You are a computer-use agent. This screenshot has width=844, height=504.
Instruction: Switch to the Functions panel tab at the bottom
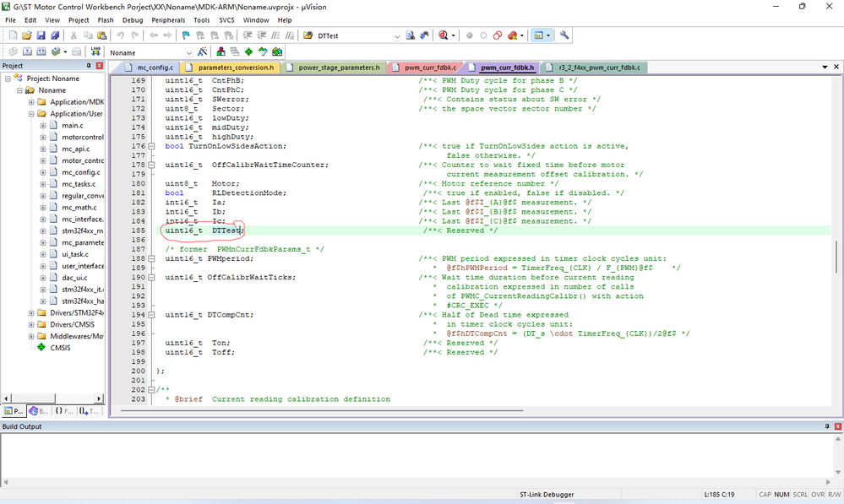[x=63, y=411]
